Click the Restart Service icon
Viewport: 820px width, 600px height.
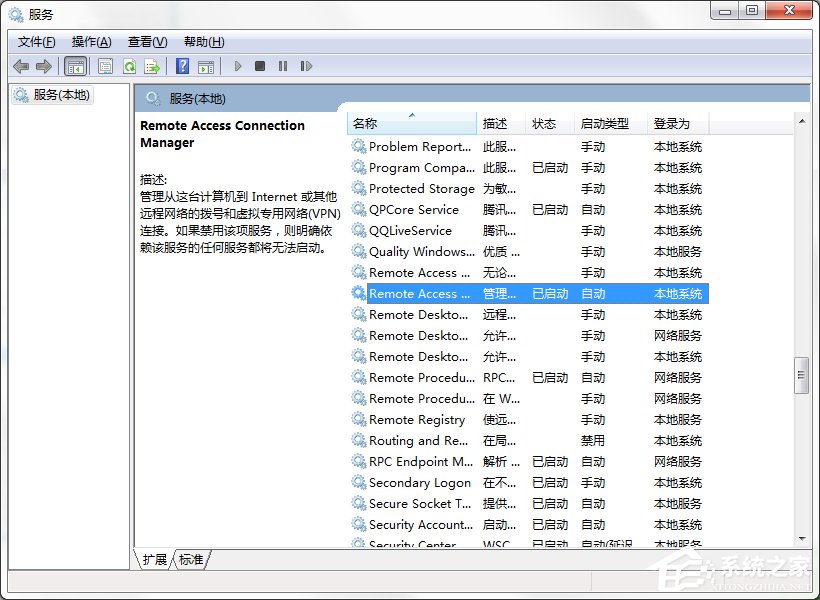[305, 66]
